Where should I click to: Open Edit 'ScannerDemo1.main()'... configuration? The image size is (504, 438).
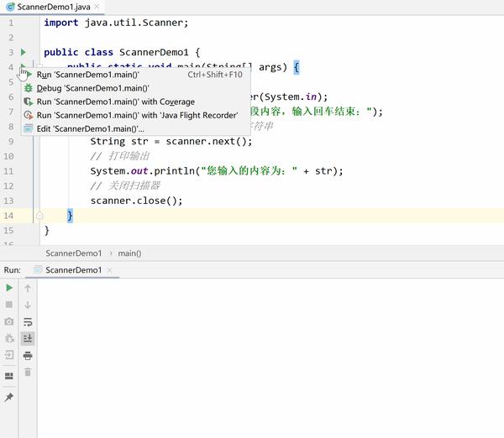pyautogui.click(x=135, y=128)
